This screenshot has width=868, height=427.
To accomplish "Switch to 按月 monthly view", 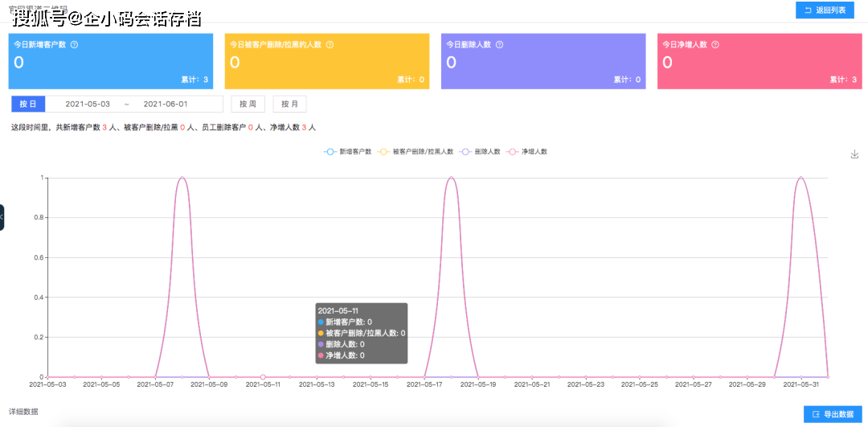I will (x=289, y=104).
